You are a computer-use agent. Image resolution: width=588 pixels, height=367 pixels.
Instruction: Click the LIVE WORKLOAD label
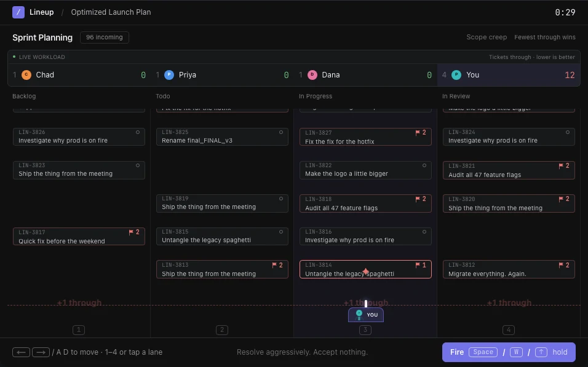click(42, 57)
